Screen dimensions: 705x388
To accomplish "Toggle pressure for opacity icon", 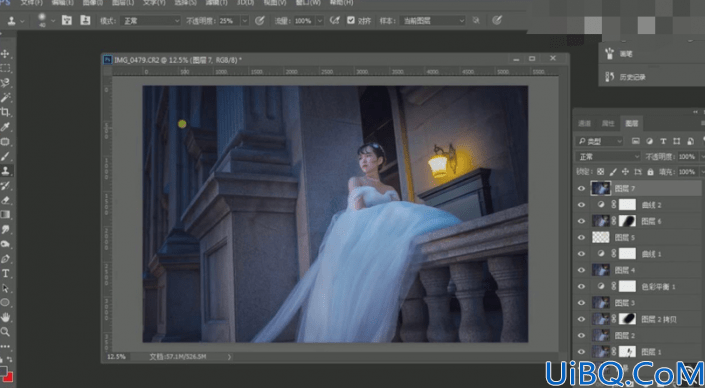I will (x=259, y=21).
